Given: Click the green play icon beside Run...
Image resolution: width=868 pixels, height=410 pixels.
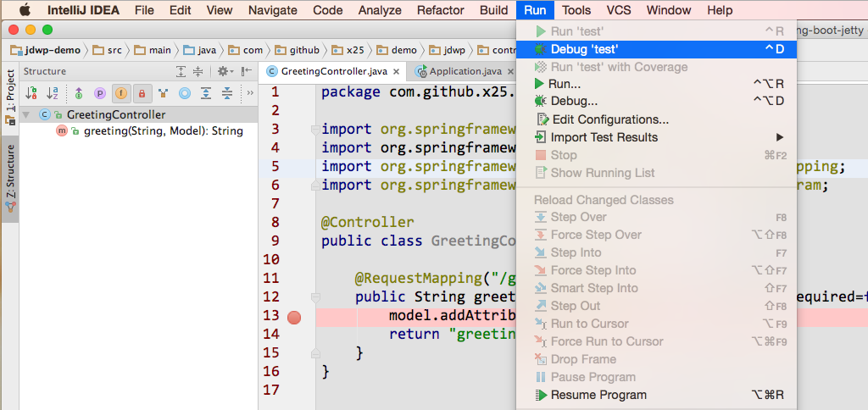Looking at the screenshot, I should click(x=539, y=84).
